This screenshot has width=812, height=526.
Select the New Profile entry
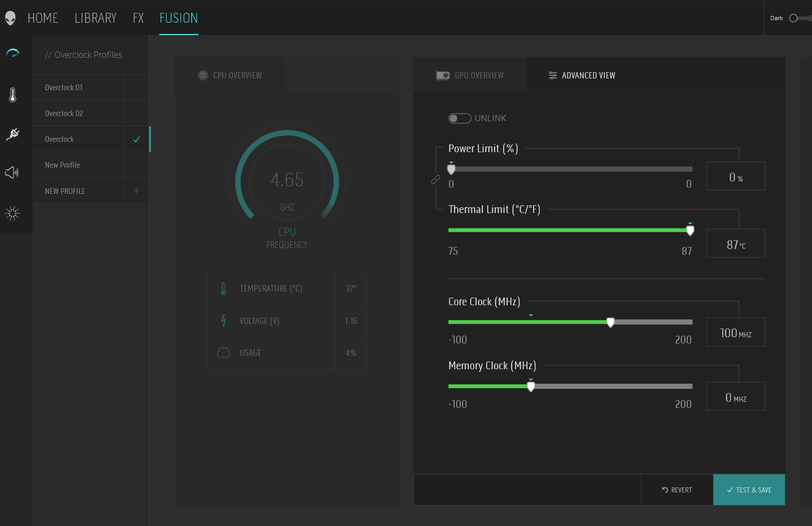point(78,165)
